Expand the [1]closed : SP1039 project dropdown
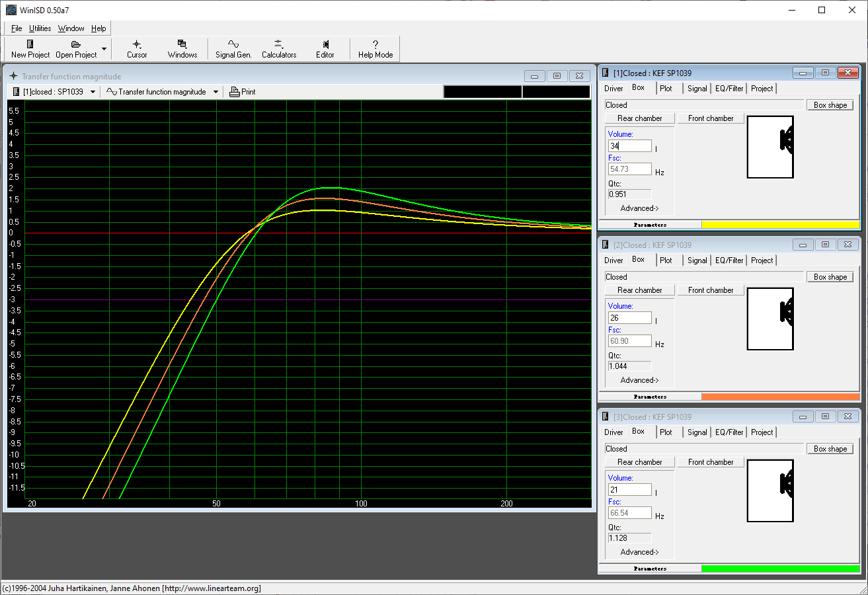The width and height of the screenshot is (868, 595). pos(93,92)
